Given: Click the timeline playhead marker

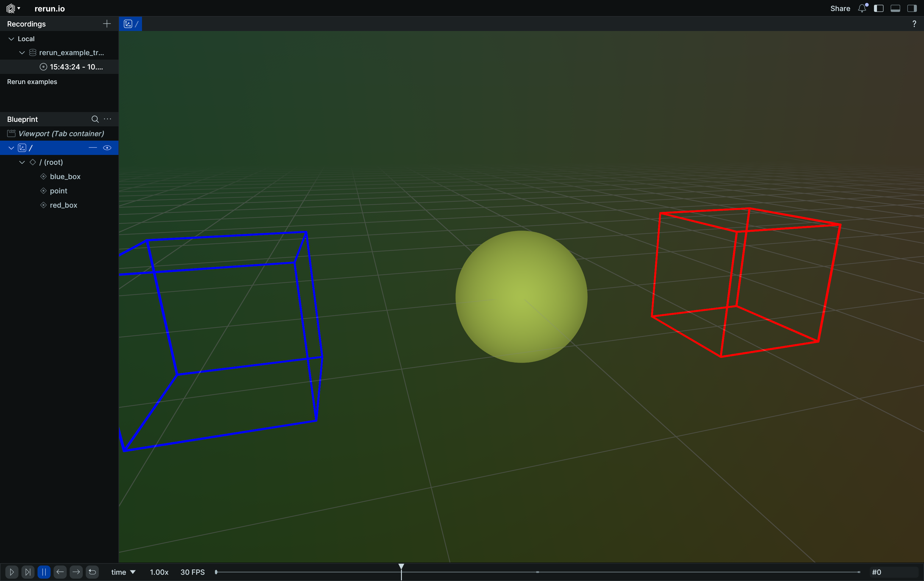Looking at the screenshot, I should pyautogui.click(x=401, y=567).
